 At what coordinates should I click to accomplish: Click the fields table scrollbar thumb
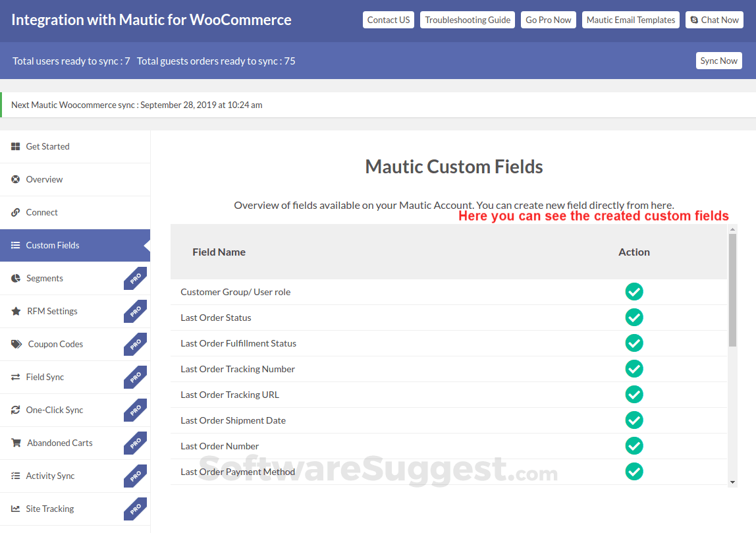(x=732, y=290)
